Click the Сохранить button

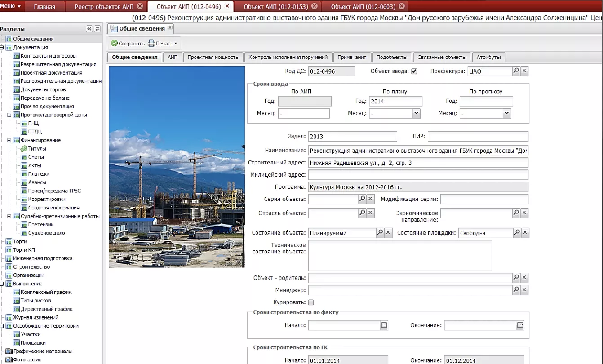click(x=128, y=44)
